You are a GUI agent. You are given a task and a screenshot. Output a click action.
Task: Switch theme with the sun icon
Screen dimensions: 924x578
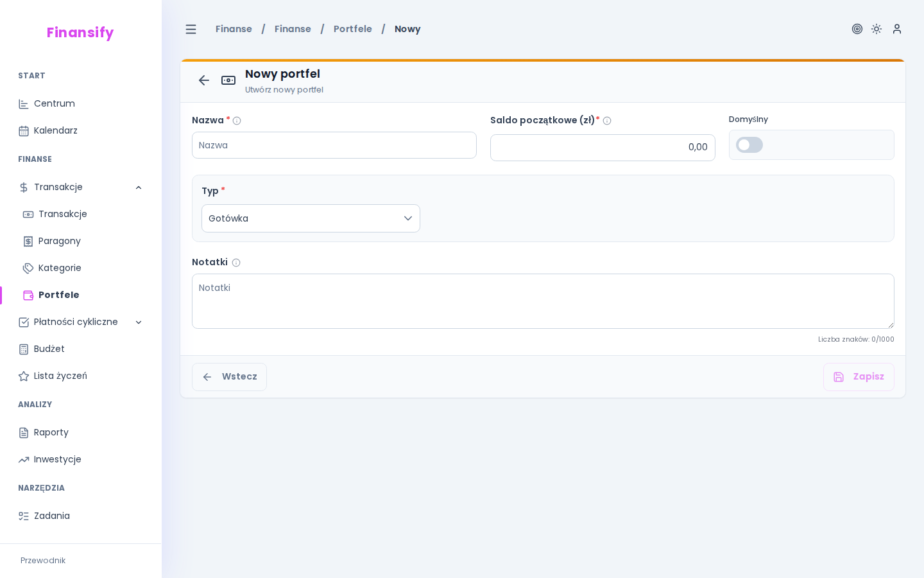pyautogui.click(x=877, y=29)
